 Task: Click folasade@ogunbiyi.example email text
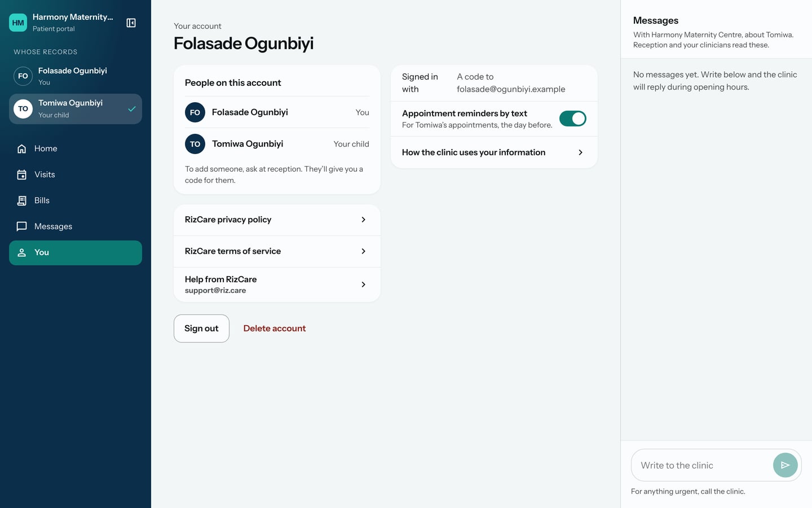(x=511, y=89)
